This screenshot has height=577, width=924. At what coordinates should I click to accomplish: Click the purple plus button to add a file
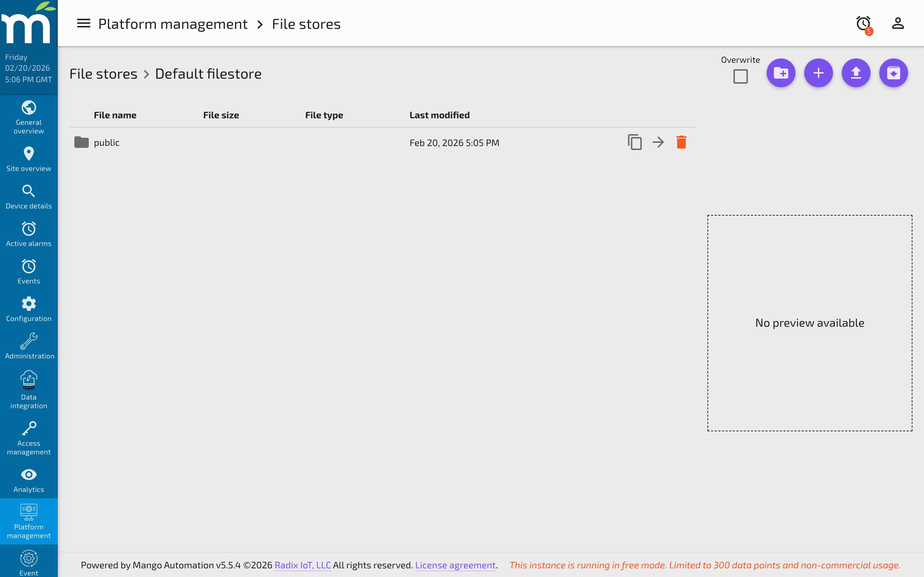tap(818, 73)
